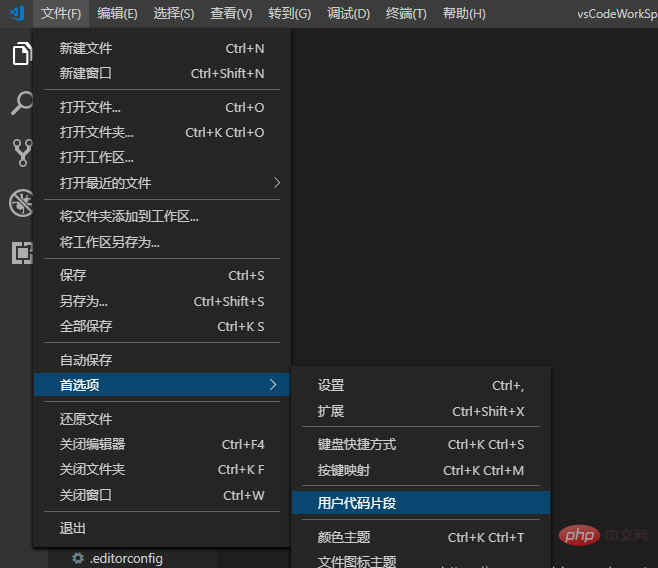Open the .editorconfig file in explorer

[126, 558]
